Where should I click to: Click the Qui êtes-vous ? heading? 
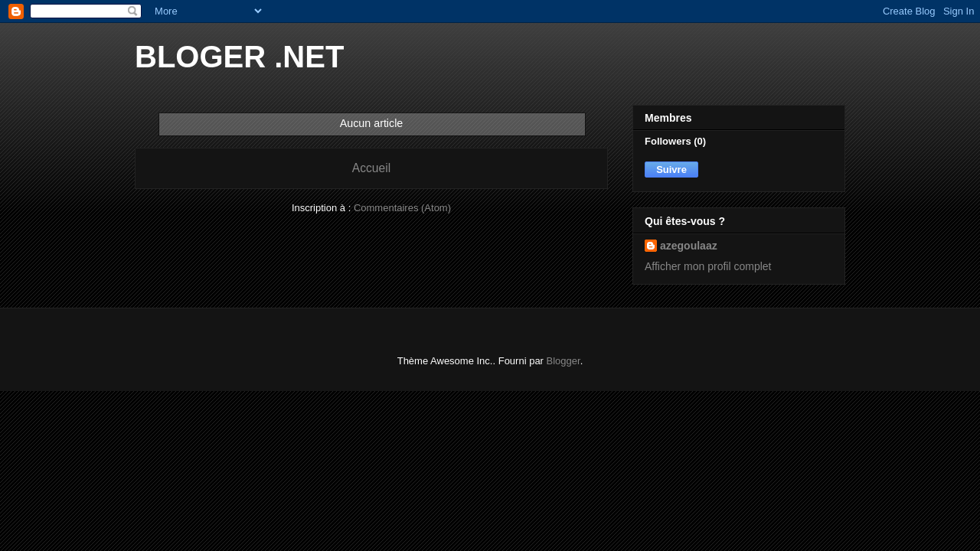684,221
